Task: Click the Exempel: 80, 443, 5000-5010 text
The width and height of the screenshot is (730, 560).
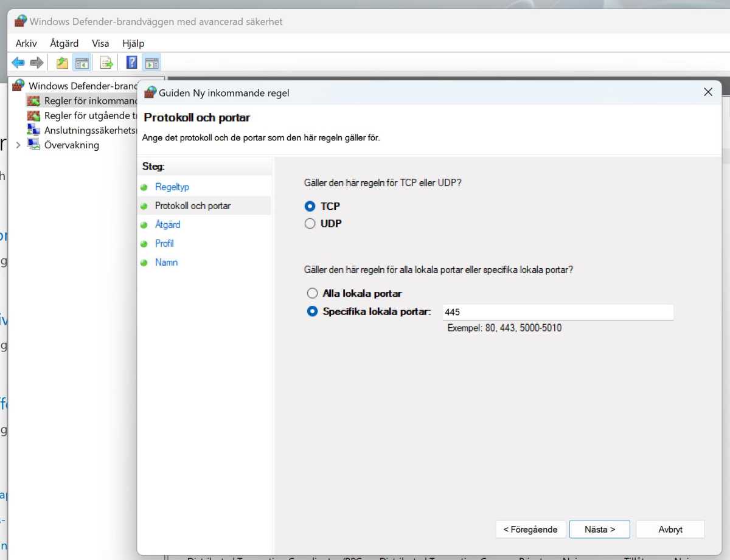Action: tap(504, 328)
